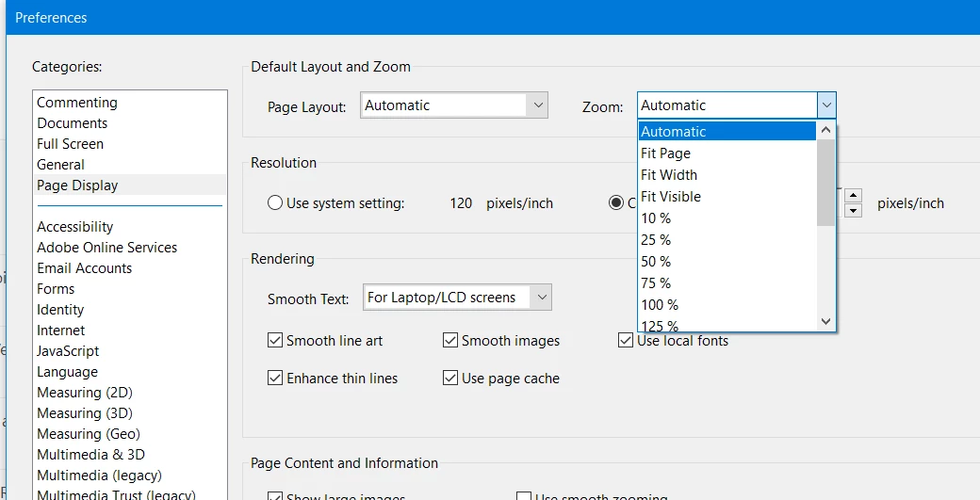Select Measuring (3D) category
Screen dimensions: 980x500
click(x=85, y=412)
